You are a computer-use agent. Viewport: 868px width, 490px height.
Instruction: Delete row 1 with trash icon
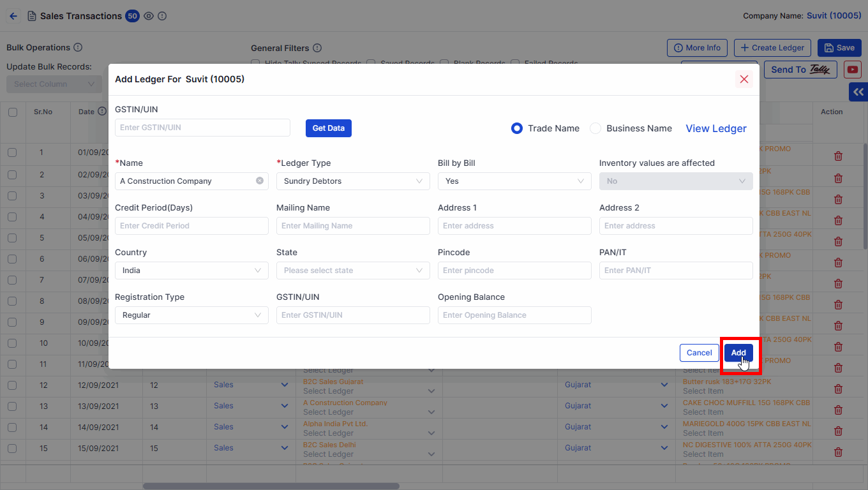point(839,156)
